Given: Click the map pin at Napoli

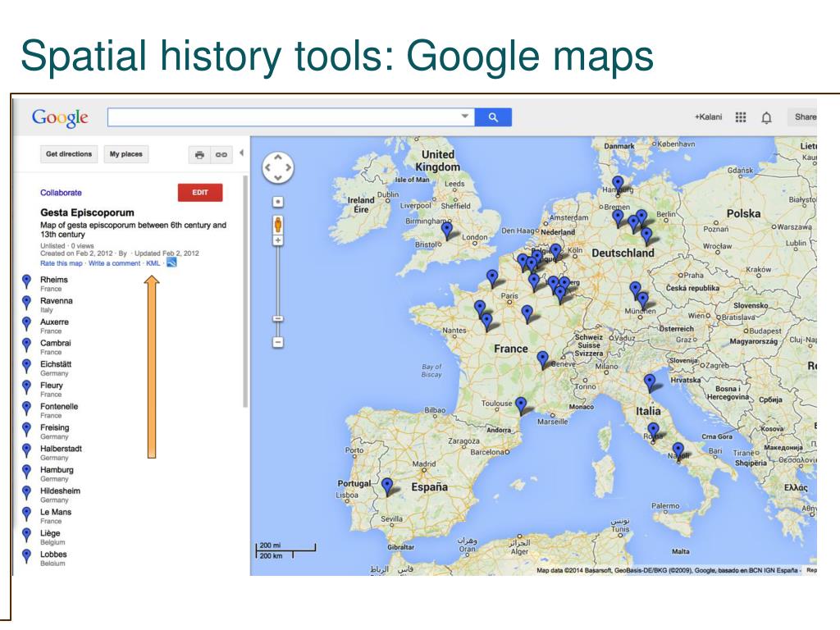Looking at the screenshot, I should click(678, 452).
